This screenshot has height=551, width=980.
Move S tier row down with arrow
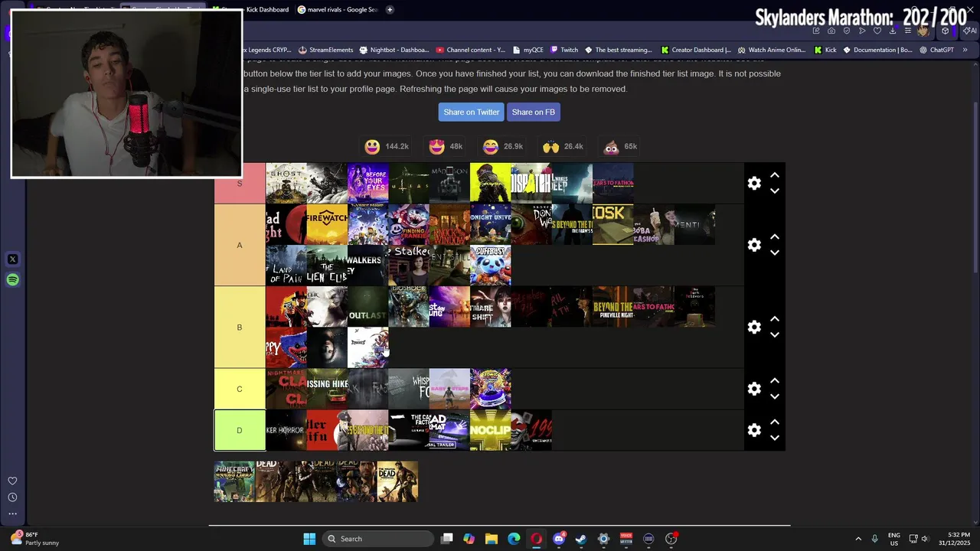click(775, 191)
